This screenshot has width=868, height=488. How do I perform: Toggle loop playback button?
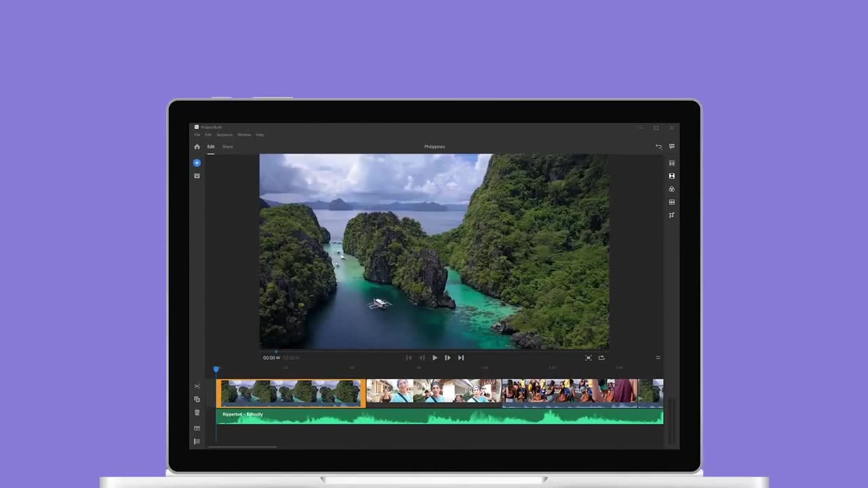click(x=601, y=358)
